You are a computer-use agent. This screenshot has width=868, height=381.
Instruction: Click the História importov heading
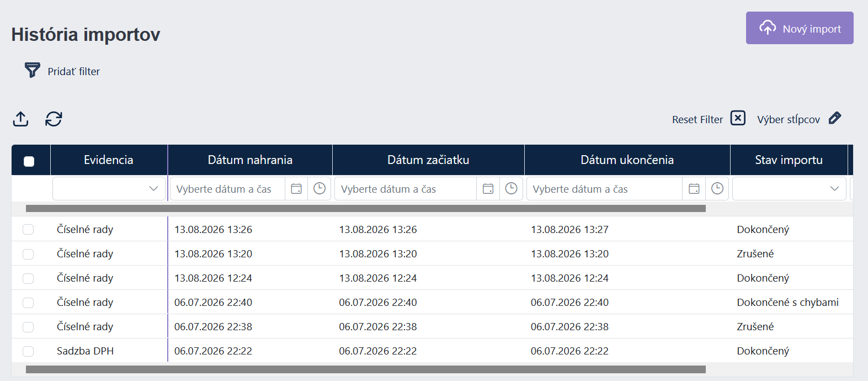(x=86, y=34)
